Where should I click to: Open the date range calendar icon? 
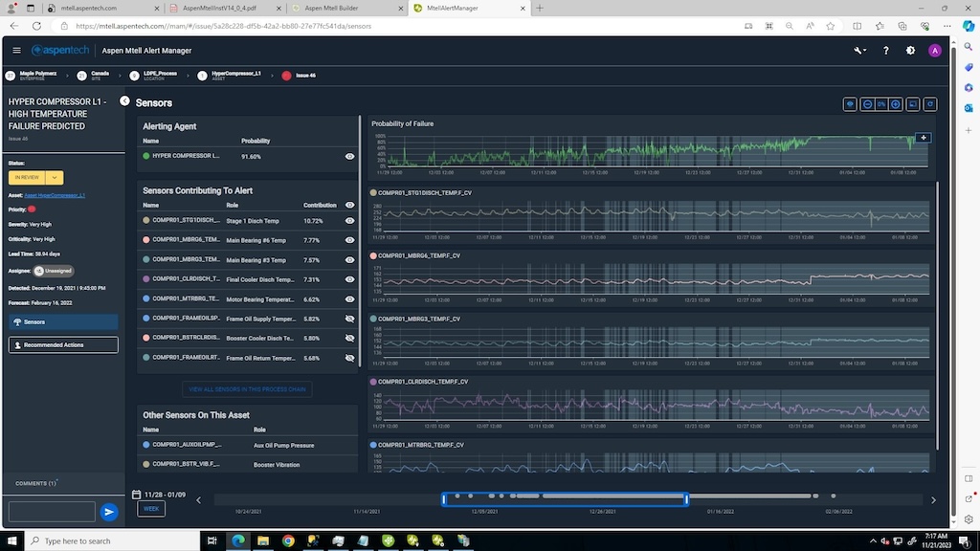click(136, 495)
